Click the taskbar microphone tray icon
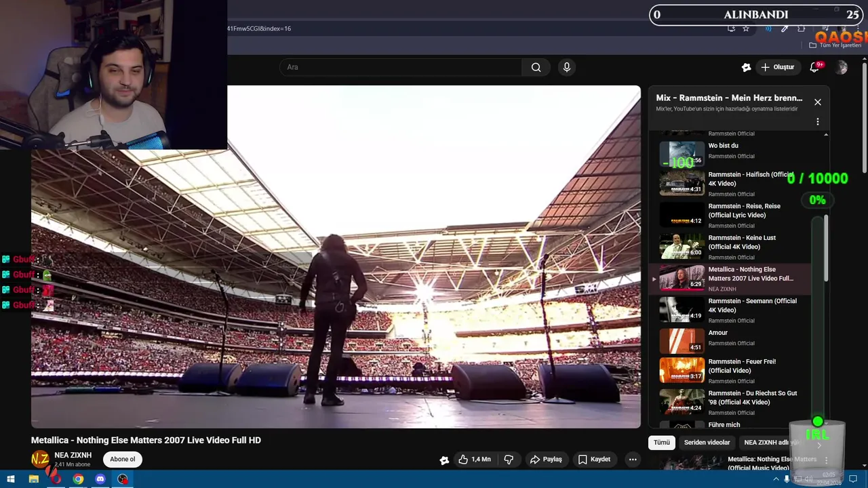 coord(787,479)
